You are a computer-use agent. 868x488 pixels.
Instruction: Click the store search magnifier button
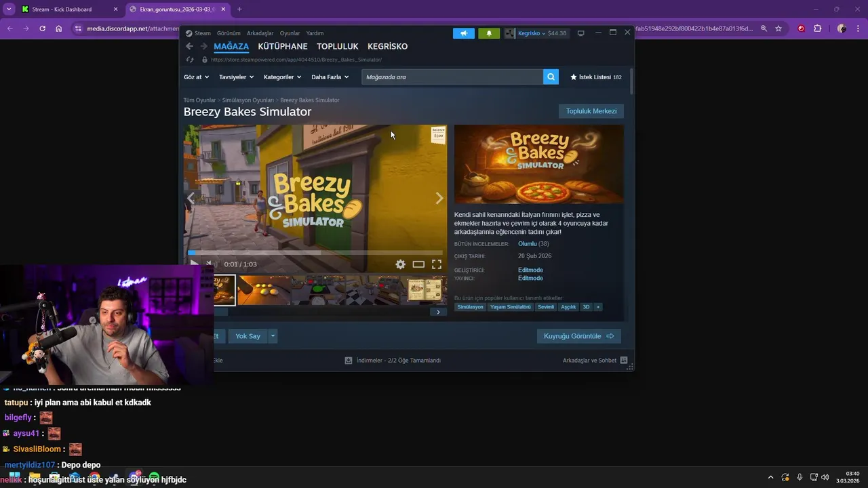point(551,77)
